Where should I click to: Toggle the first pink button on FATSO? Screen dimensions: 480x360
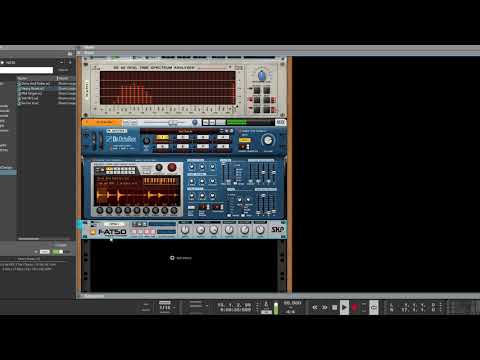(134, 232)
